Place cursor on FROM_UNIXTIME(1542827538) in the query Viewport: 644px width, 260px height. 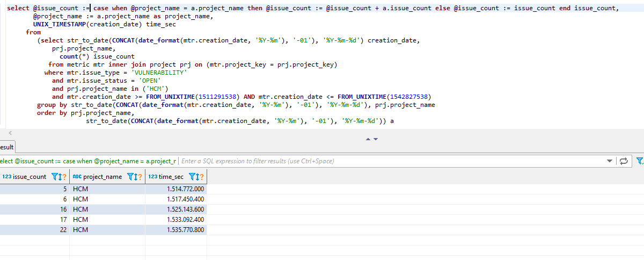click(x=384, y=97)
